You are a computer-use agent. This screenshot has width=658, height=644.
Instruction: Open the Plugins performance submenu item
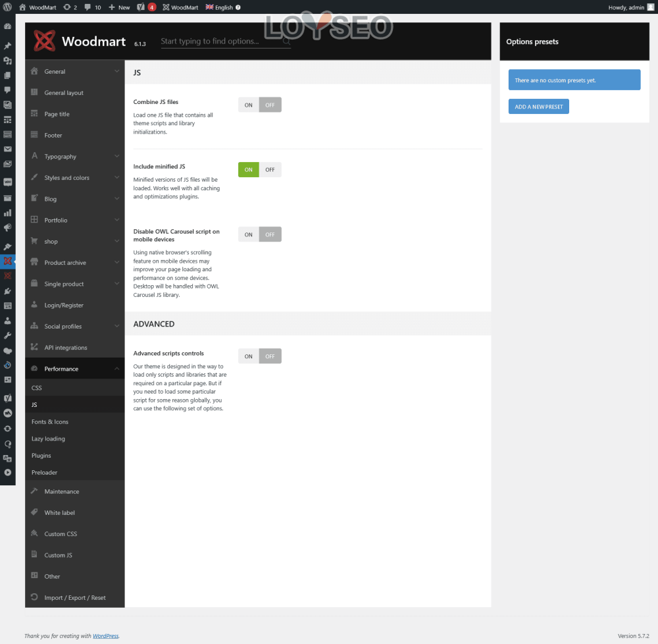(75, 456)
